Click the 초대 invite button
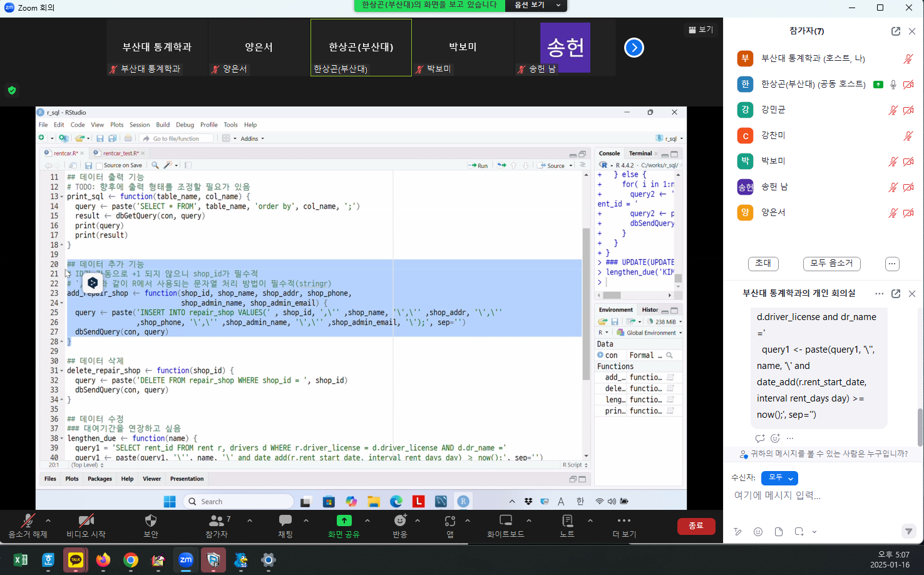The height and width of the screenshot is (575, 924). point(763,264)
